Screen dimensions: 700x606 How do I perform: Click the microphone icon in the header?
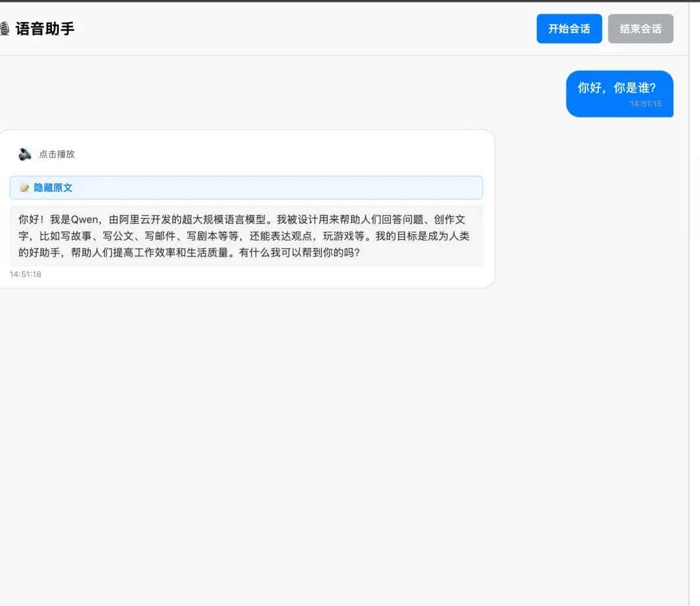pos(10,29)
